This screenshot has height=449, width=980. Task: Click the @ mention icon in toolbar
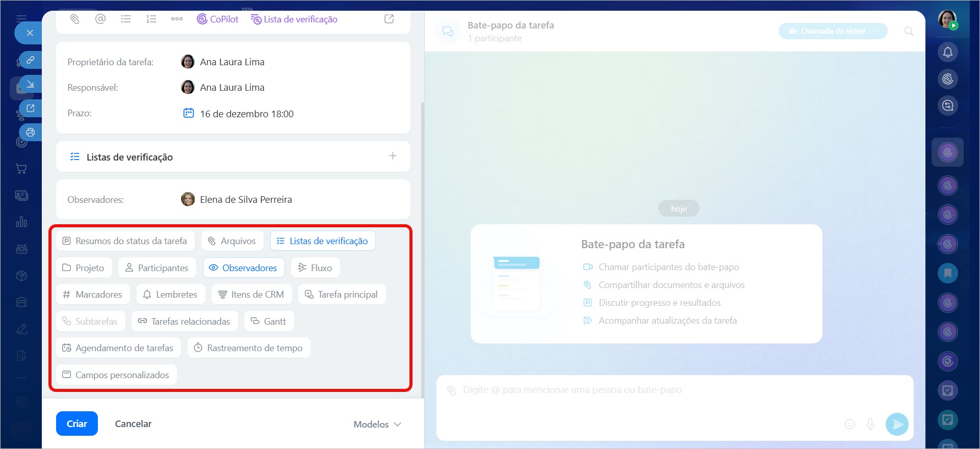[100, 19]
